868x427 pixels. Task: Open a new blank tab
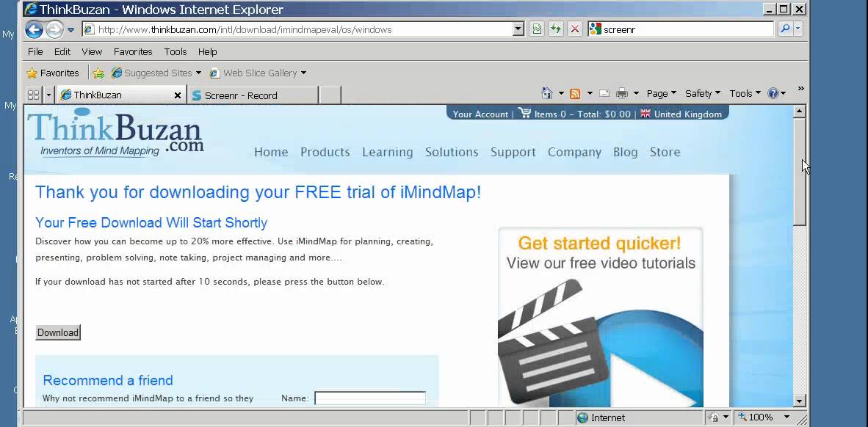[330, 95]
